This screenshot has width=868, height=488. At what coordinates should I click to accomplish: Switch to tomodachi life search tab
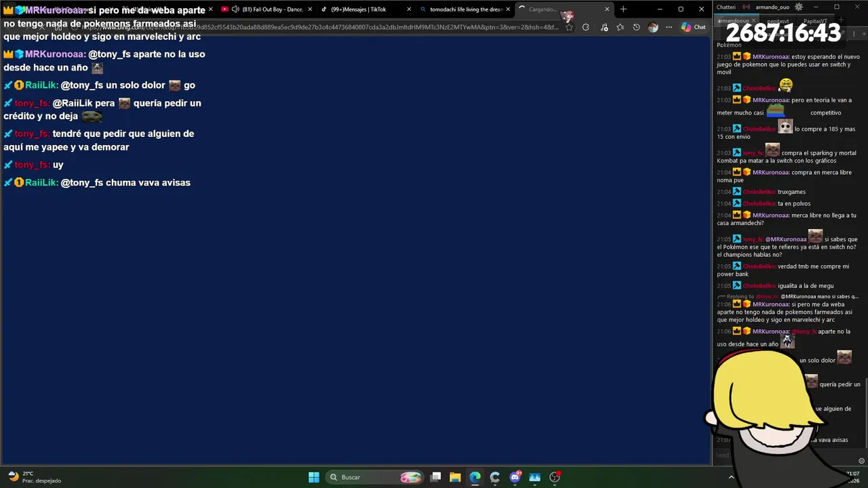[465, 9]
